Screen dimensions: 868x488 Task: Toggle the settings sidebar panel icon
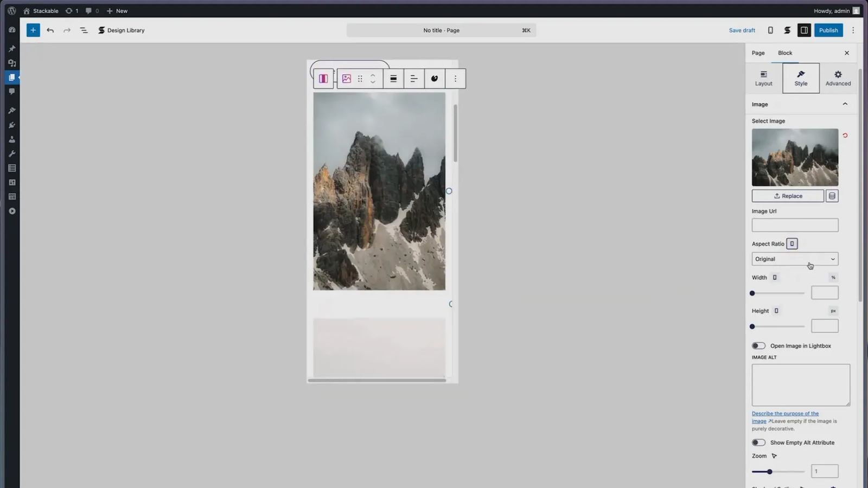[804, 30]
